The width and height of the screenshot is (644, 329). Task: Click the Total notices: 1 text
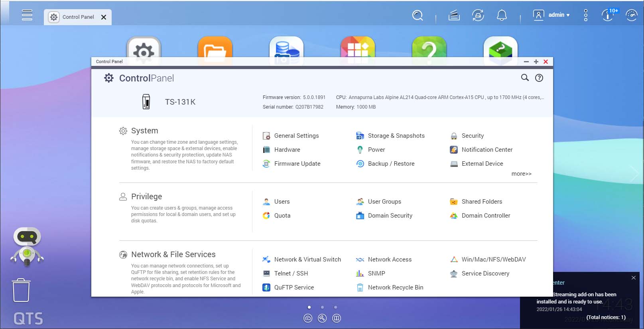[606, 317]
